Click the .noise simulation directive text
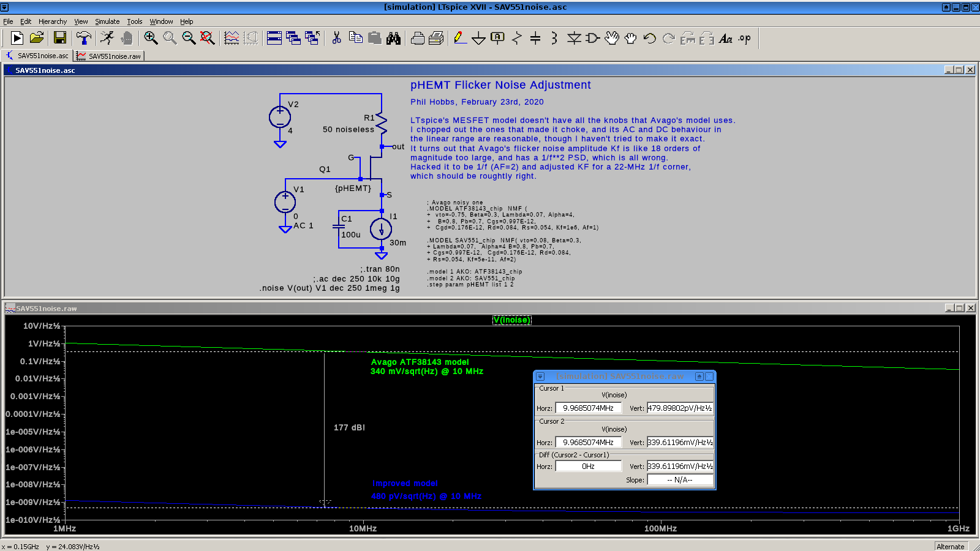 click(330, 288)
